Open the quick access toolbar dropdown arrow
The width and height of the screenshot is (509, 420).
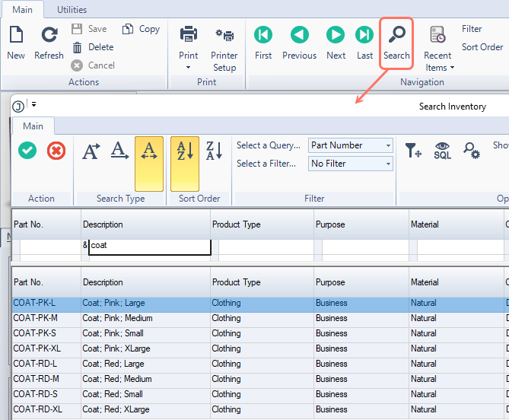pyautogui.click(x=33, y=104)
